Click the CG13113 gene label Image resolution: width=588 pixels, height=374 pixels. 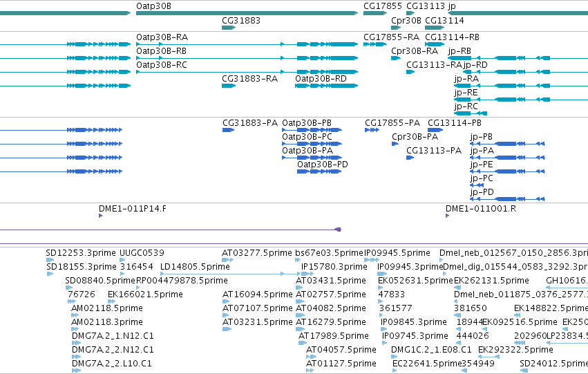426,6
